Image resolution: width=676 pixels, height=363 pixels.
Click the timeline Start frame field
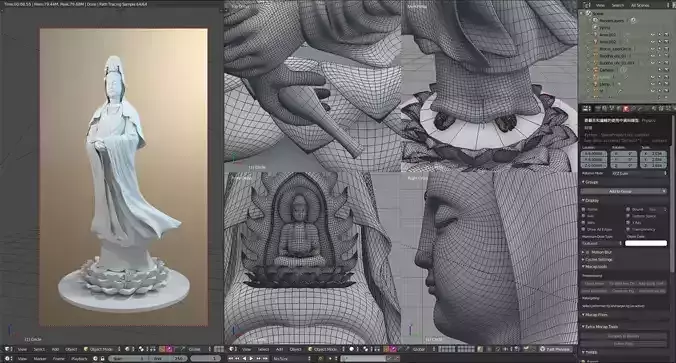(128, 359)
